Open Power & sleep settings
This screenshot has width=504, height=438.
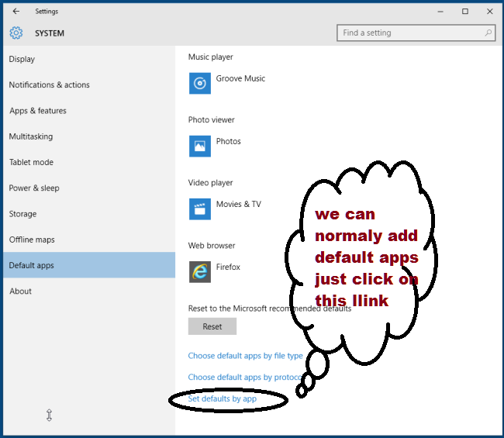pos(89,188)
